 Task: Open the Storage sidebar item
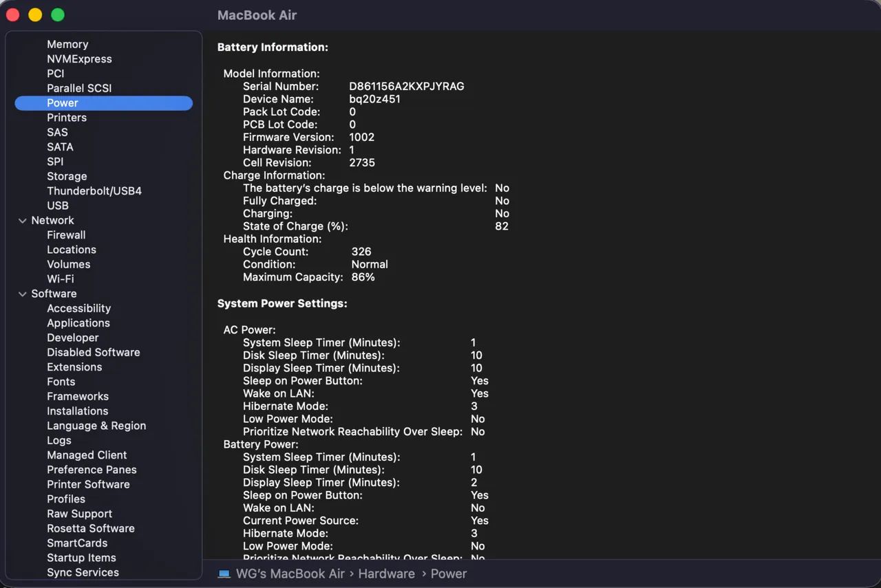point(67,176)
